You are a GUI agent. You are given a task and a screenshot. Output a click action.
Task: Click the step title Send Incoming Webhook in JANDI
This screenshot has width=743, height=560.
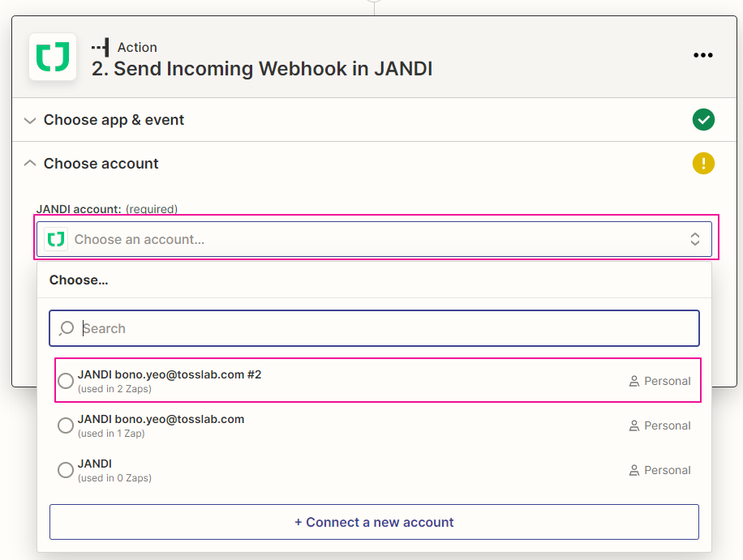(262, 69)
